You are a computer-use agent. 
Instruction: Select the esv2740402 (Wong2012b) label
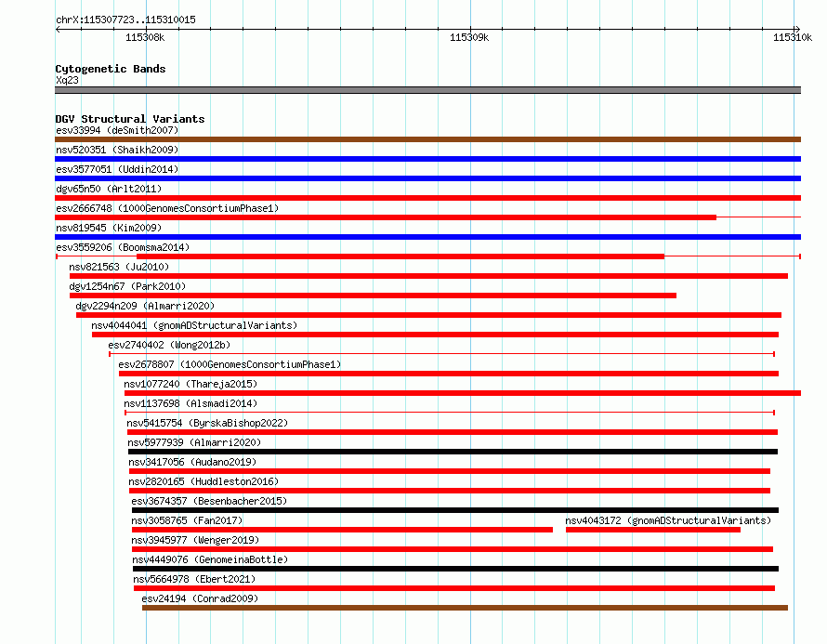click(x=169, y=345)
